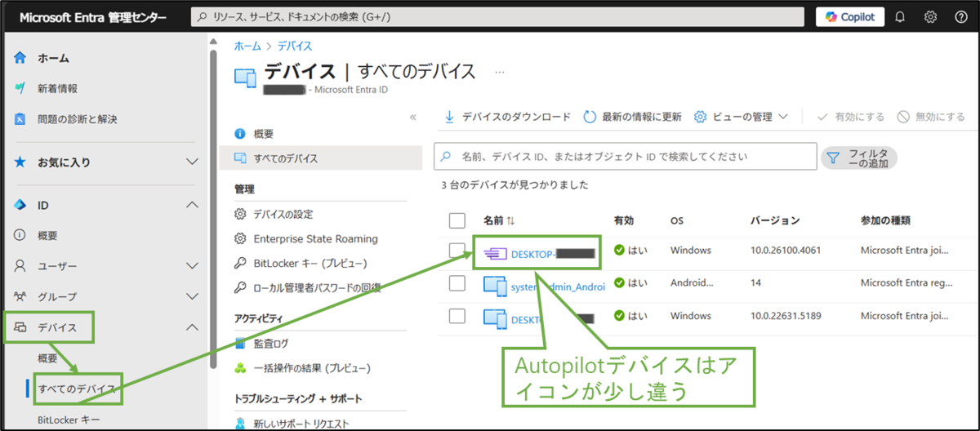Focus the device name search field
This screenshot has height=431, width=980.
(625, 156)
